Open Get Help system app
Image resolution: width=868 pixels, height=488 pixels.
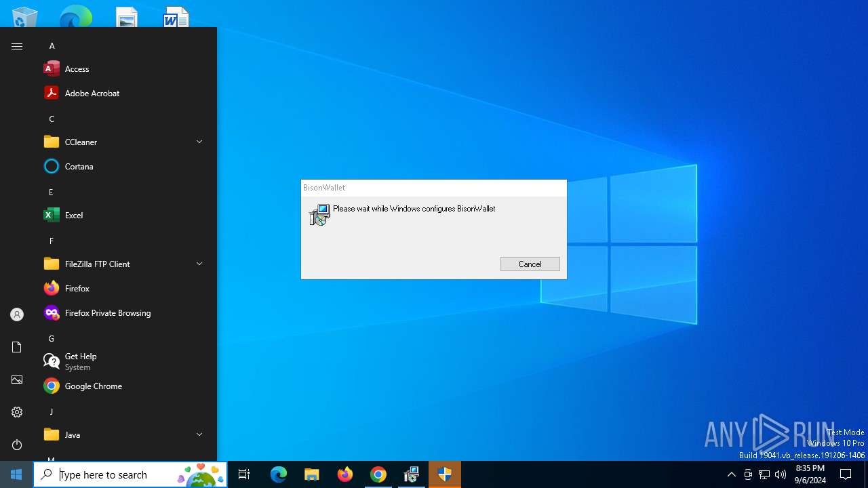[125, 362]
